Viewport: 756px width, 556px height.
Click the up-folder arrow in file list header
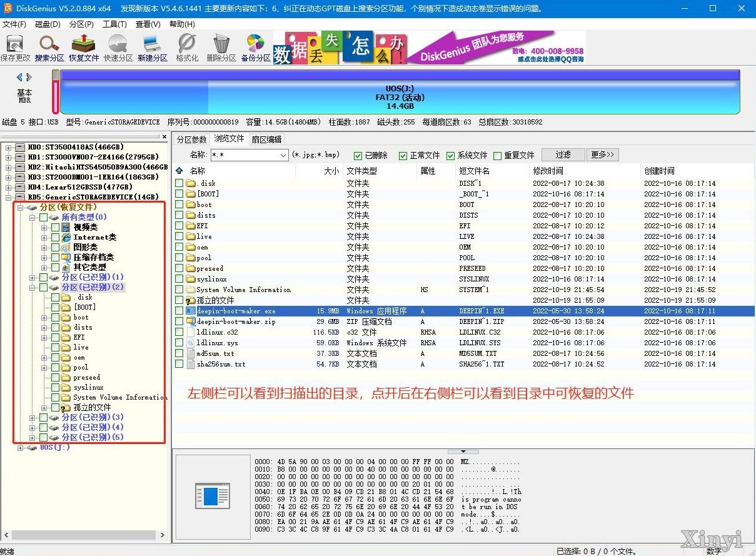pyautogui.click(x=179, y=171)
